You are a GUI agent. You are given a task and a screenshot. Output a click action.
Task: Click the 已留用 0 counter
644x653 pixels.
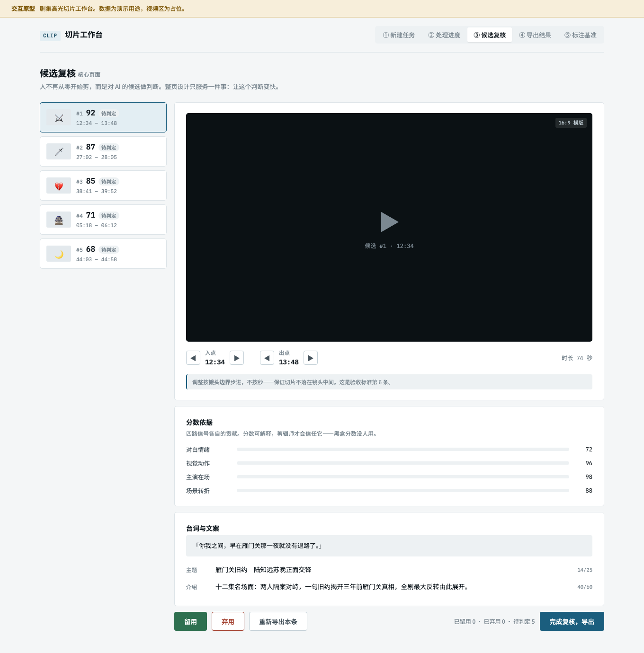click(465, 622)
